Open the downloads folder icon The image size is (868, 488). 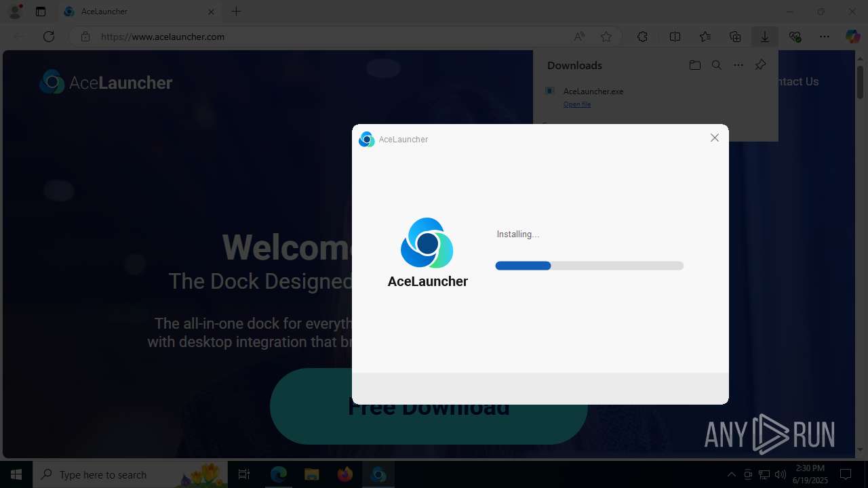(694, 65)
